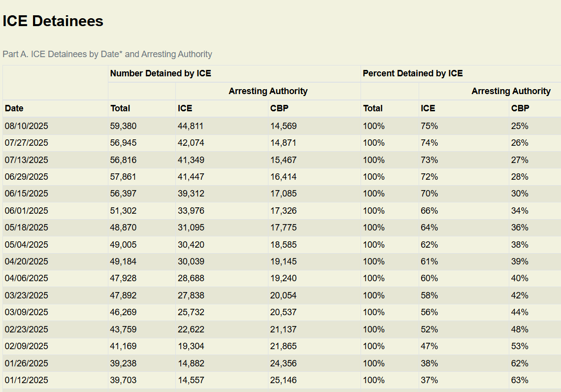Screen dimensions: 561x392
Task: Click the 03/23/2025 date cell
Action: click(27, 295)
